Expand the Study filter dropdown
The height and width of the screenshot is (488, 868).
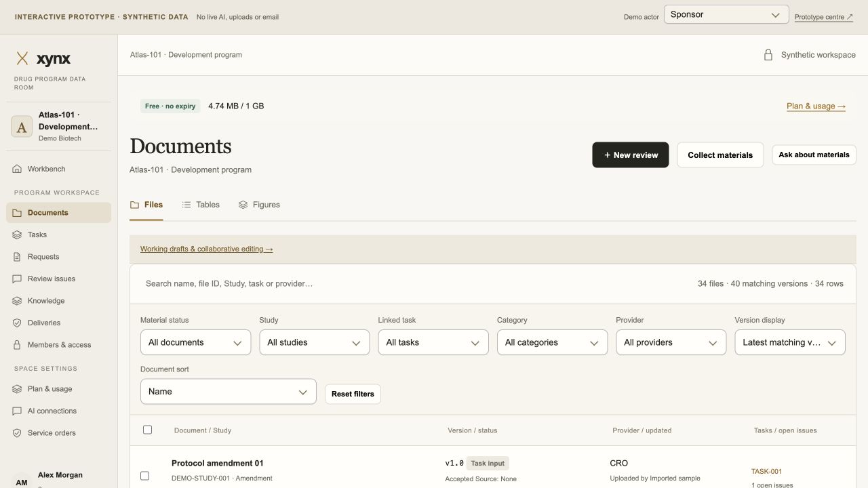315,342
